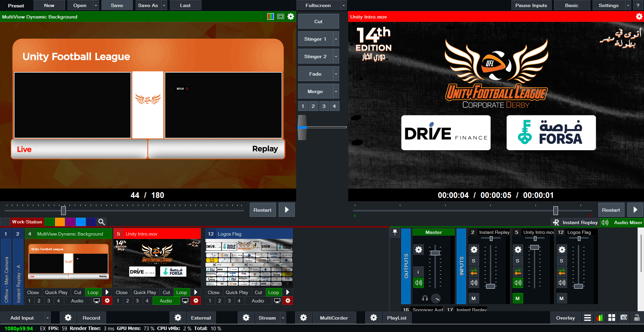Expand the Merge transition dropdown
This screenshot has width=644, height=332.
click(336, 91)
